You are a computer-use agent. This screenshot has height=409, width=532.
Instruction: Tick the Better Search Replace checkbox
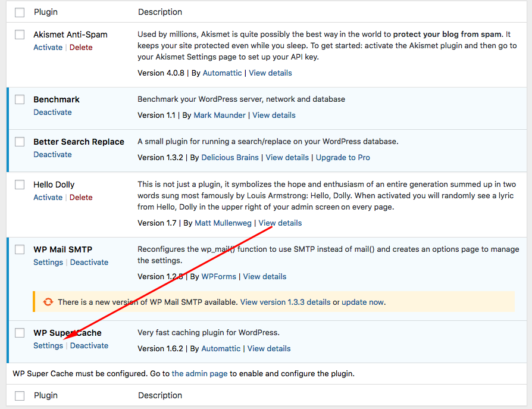(20, 142)
